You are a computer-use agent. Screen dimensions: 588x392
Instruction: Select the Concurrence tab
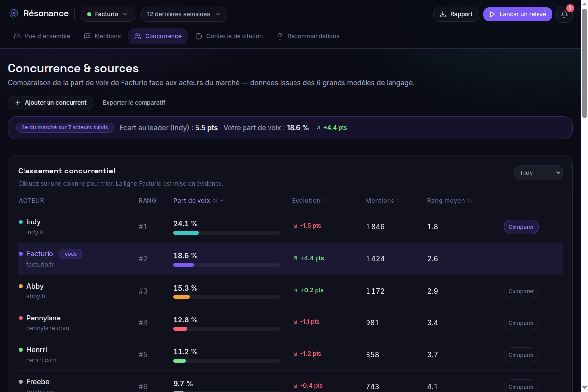point(158,36)
